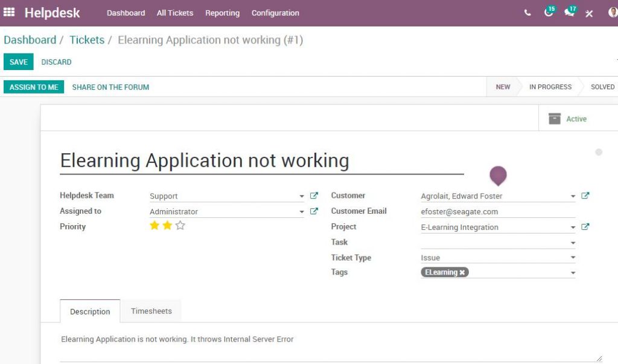
Task: Click the SAVE button
Action: click(x=18, y=62)
